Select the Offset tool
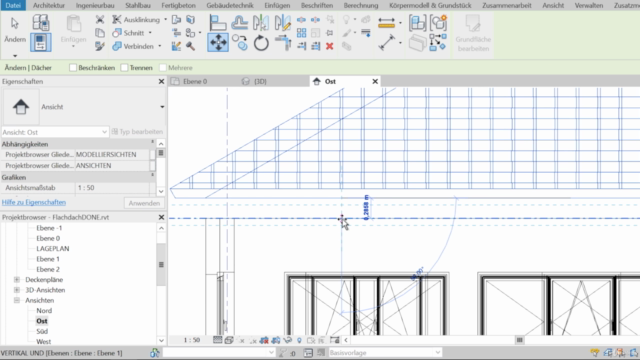Viewport: 640px width, 360px height. (x=240, y=23)
